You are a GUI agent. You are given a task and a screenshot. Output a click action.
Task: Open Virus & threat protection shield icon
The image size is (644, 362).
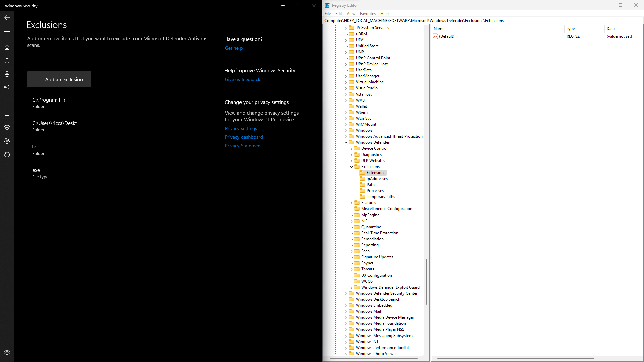[x=7, y=61]
